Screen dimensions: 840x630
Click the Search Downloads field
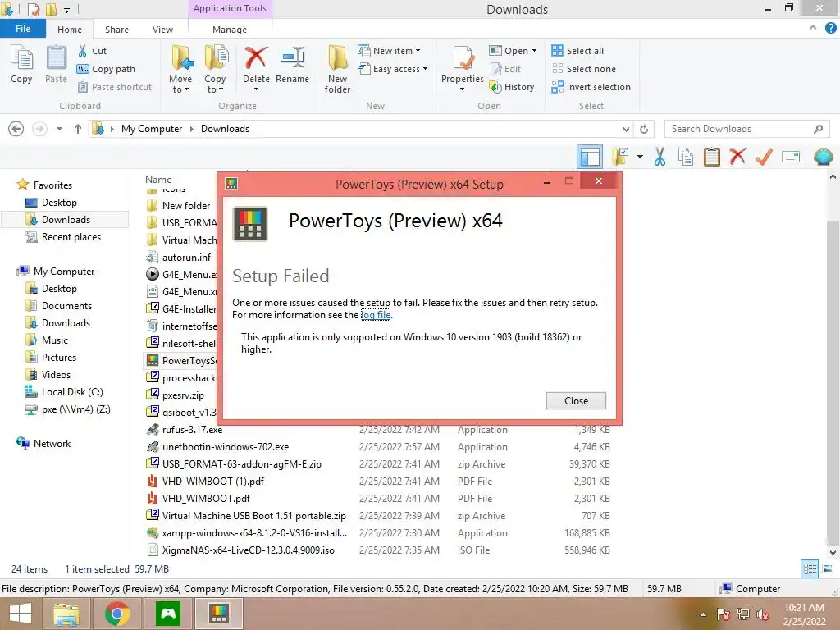click(746, 129)
